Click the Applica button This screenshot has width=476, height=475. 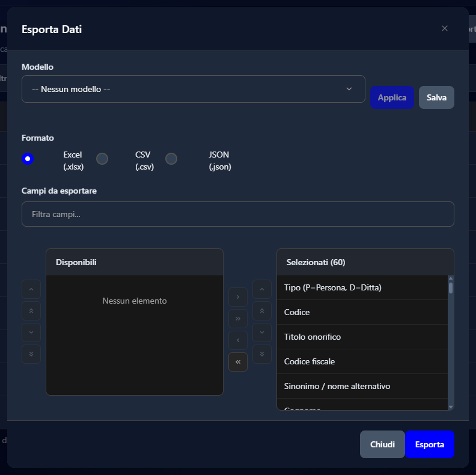point(392,97)
